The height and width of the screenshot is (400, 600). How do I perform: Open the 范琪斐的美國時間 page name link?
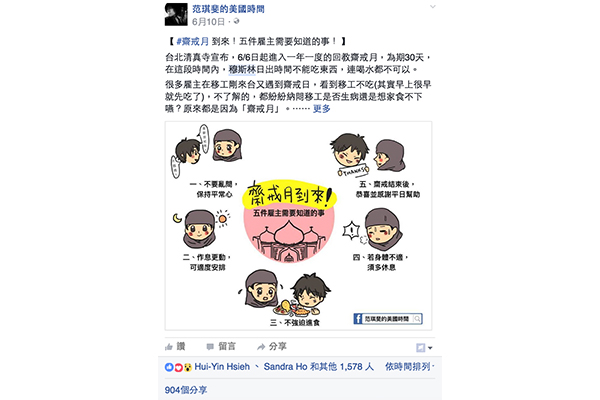pyautogui.click(x=228, y=9)
